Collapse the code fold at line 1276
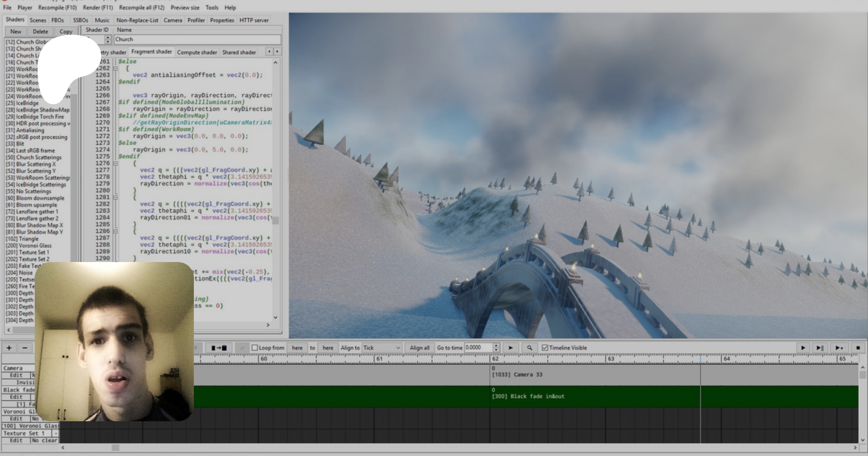This screenshot has width=868, height=456. click(115, 164)
